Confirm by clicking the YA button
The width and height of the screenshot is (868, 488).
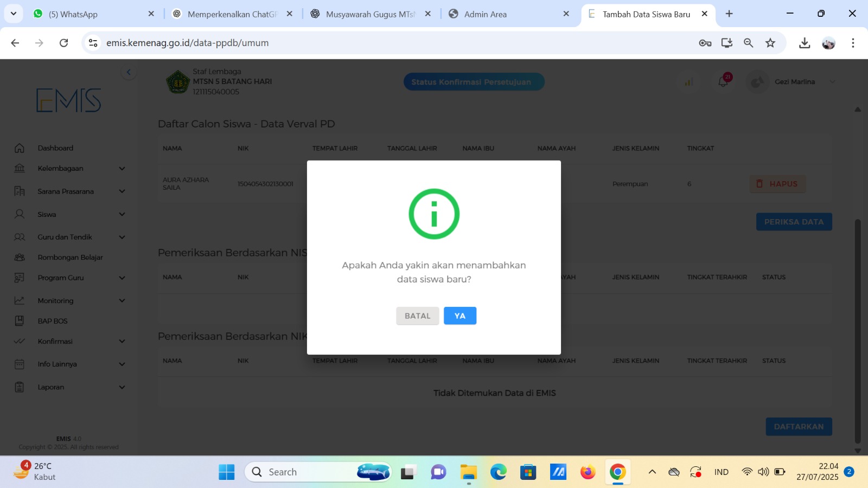[x=459, y=316]
